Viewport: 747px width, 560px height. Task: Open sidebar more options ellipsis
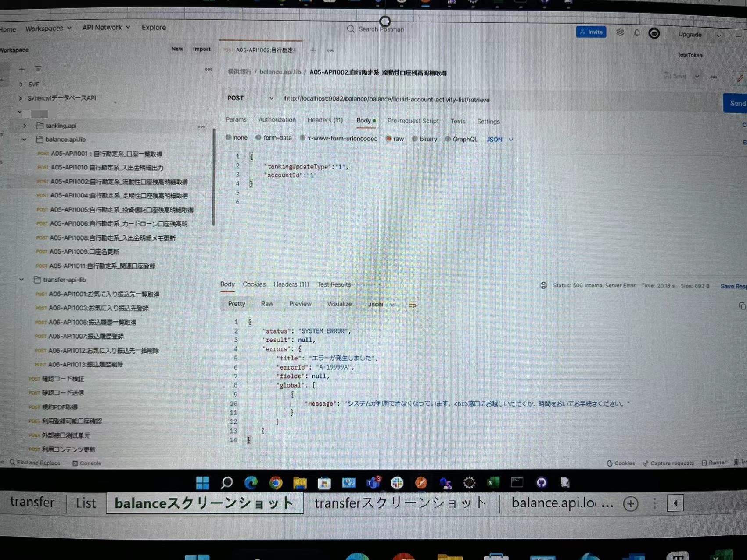208,69
